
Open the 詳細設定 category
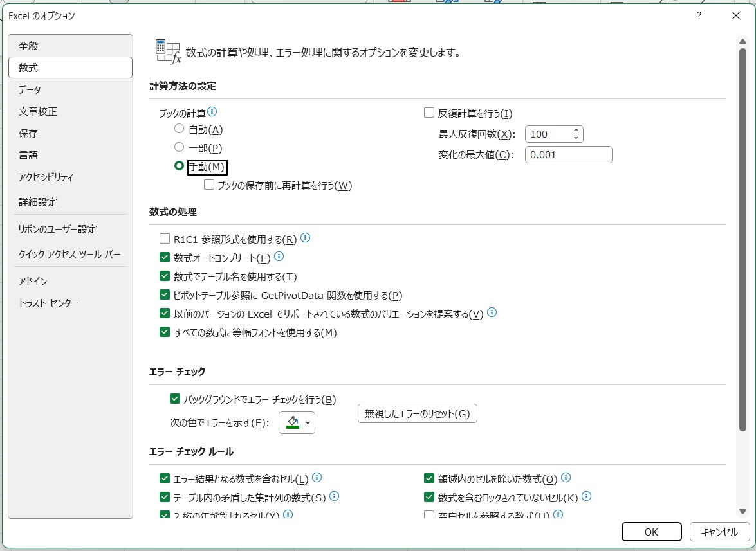pyautogui.click(x=70, y=202)
